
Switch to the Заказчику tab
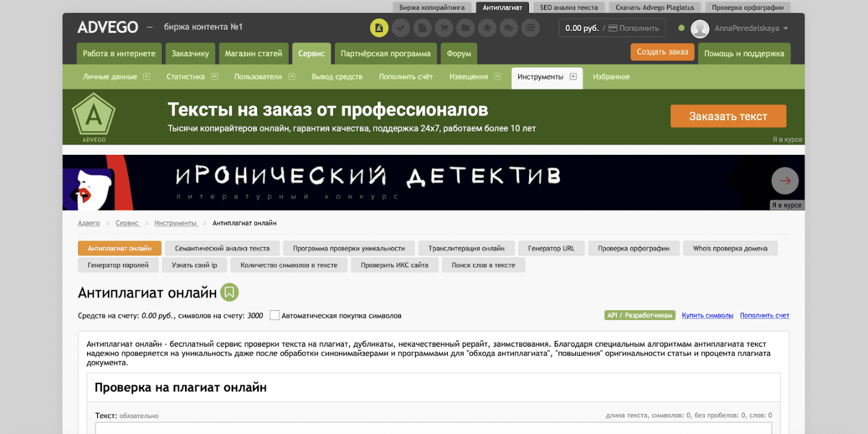click(x=190, y=53)
